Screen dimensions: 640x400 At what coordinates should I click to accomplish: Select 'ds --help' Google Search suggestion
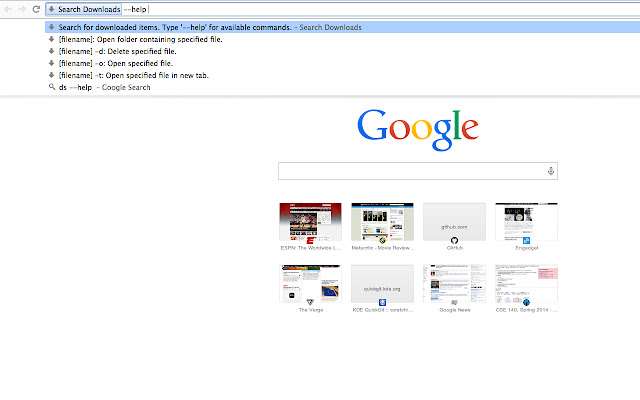pos(342,87)
